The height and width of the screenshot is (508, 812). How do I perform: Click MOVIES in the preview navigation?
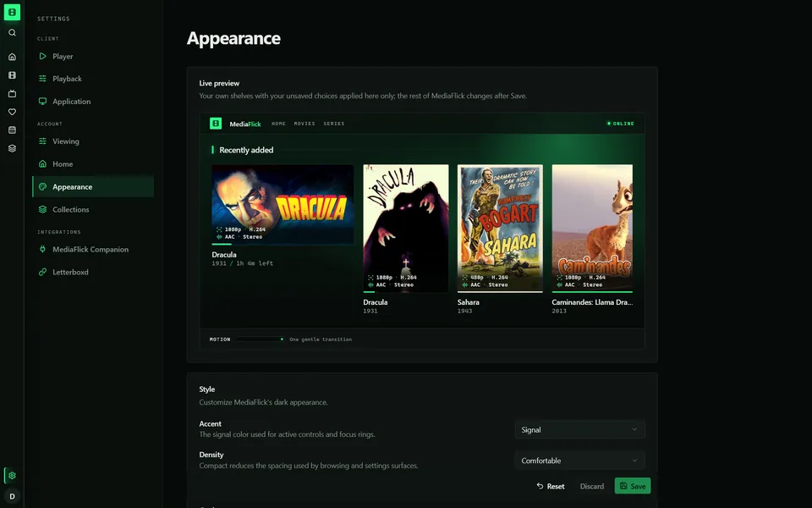tap(304, 124)
